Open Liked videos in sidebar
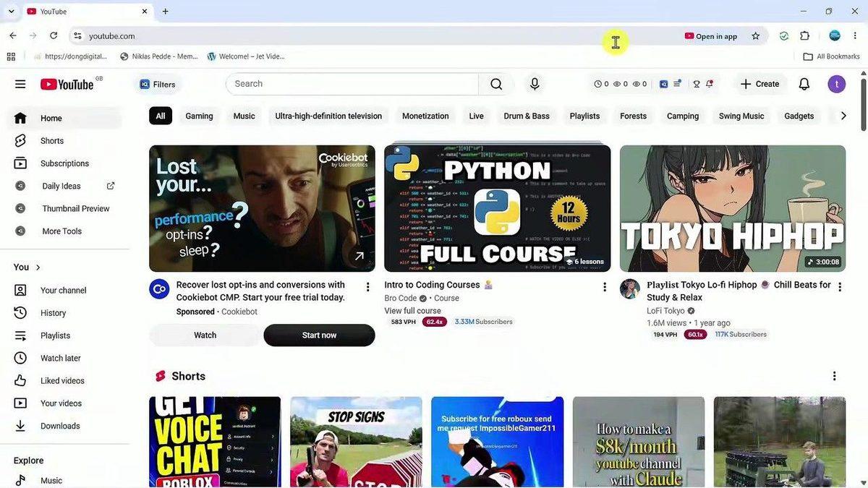868x488 pixels. (x=65, y=381)
